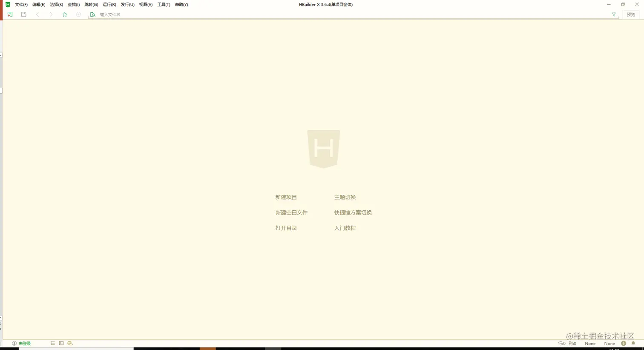Click the New File toolbar icon

[x=10, y=14]
